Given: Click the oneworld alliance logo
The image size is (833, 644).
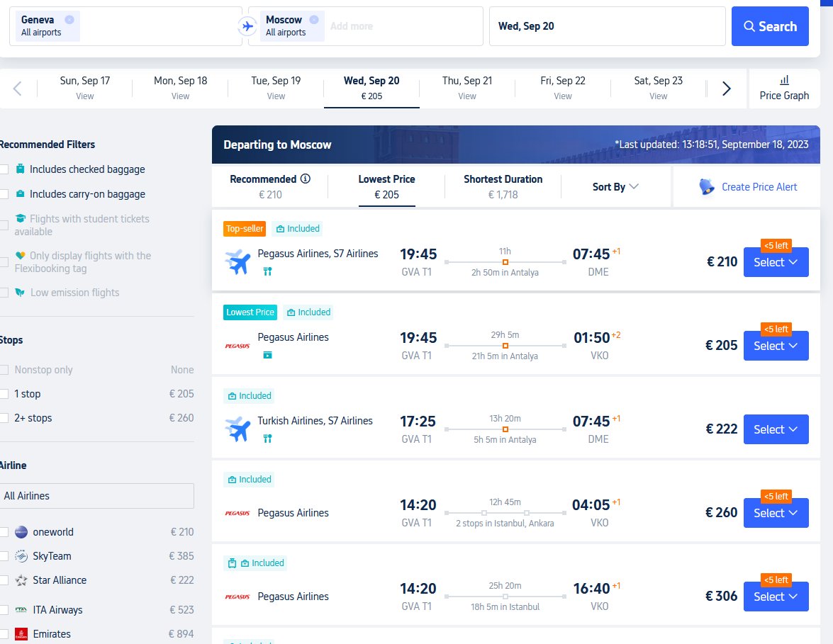Looking at the screenshot, I should tap(21, 532).
